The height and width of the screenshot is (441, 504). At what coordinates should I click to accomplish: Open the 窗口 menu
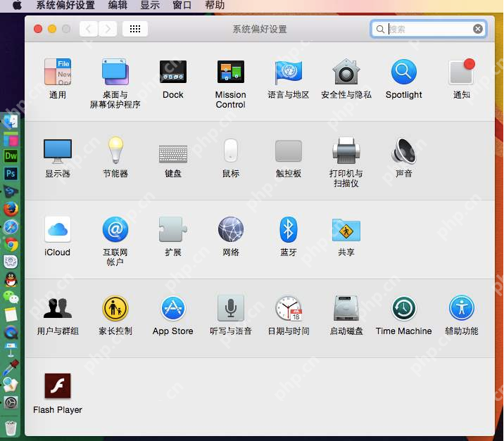pos(182,5)
